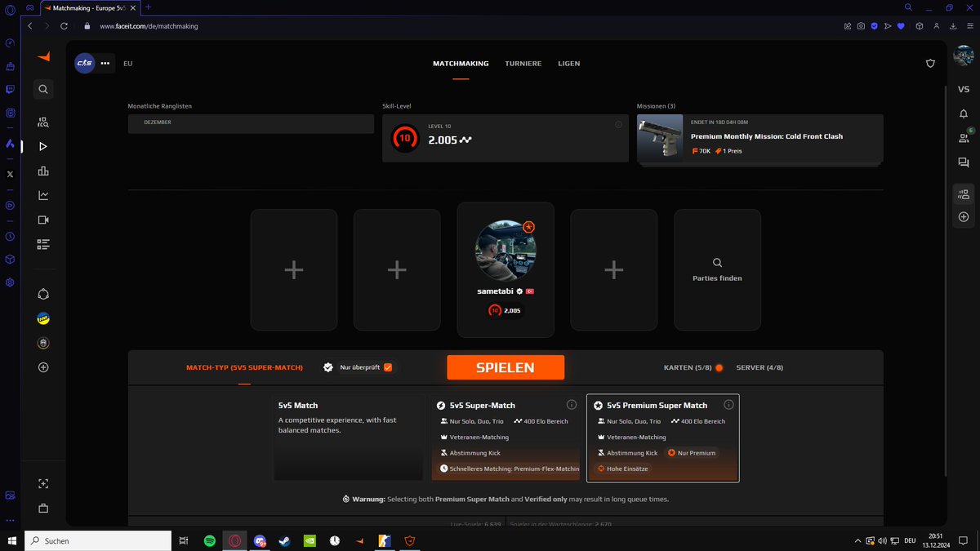Go back with the browser back arrow

point(29,26)
